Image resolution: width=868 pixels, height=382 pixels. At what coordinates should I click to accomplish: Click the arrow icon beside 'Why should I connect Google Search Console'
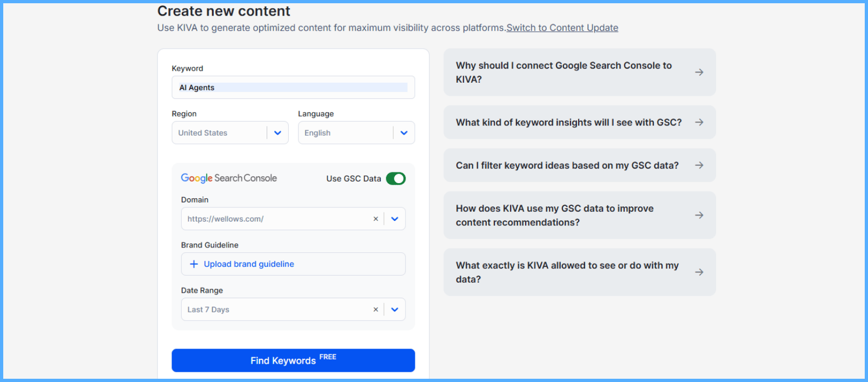[x=699, y=72]
